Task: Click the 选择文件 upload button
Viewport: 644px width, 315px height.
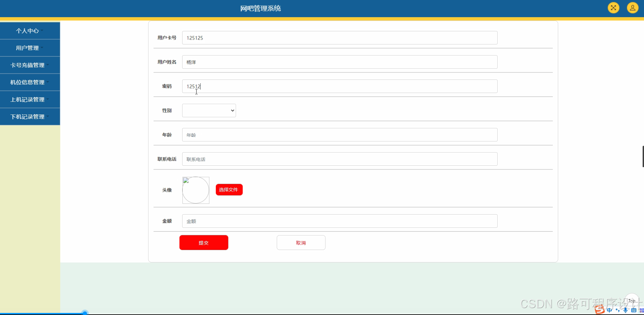Action: 229,189
